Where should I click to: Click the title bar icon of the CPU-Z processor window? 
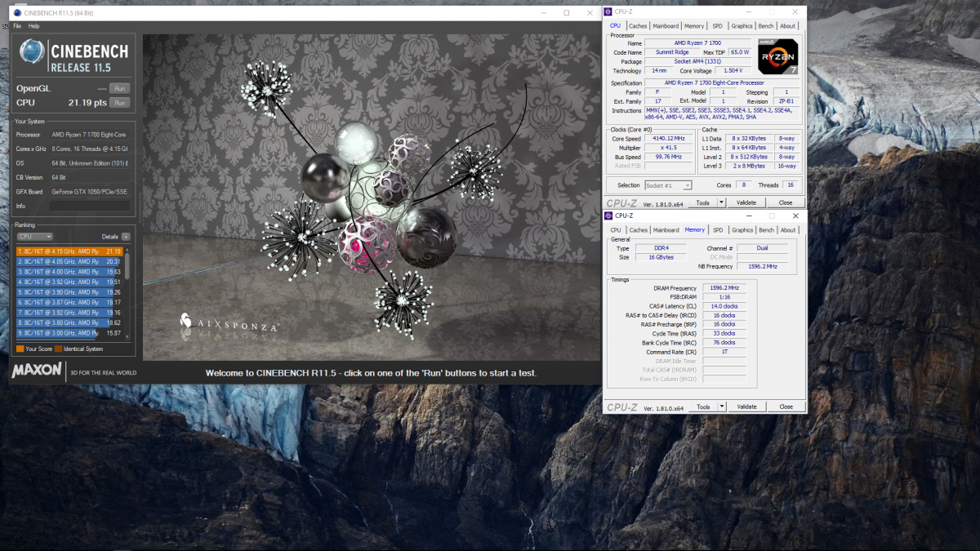(x=608, y=12)
